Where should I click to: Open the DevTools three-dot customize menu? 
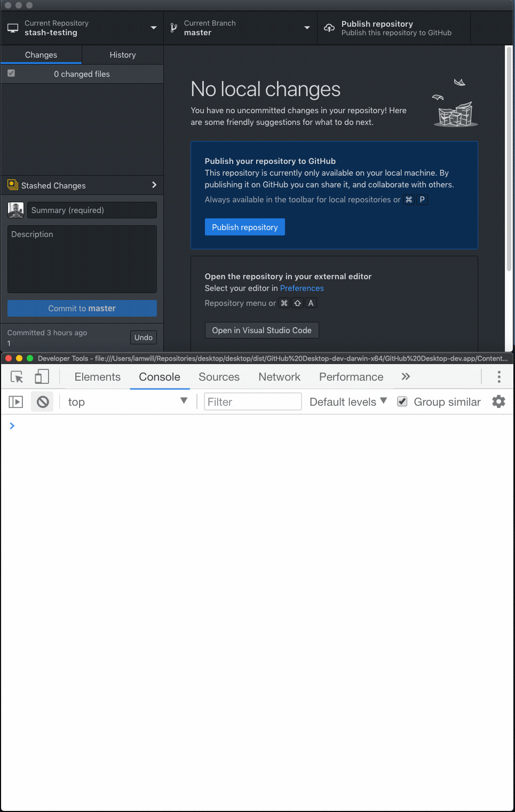tap(498, 376)
